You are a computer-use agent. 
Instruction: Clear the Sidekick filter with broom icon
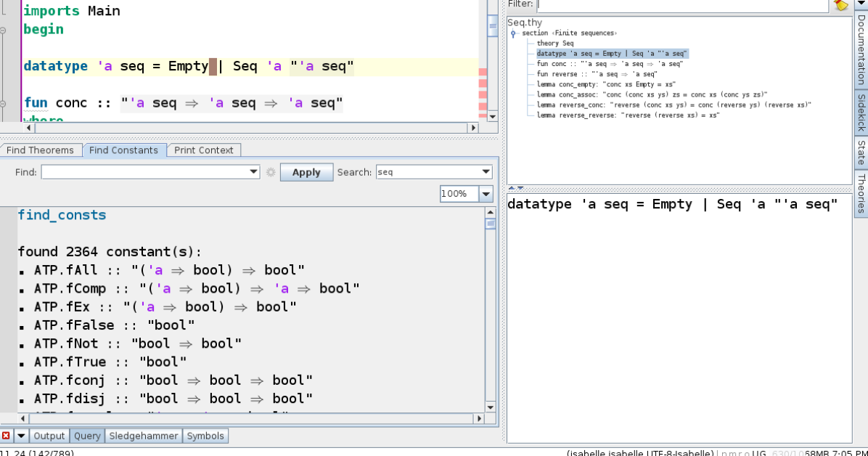841,4
